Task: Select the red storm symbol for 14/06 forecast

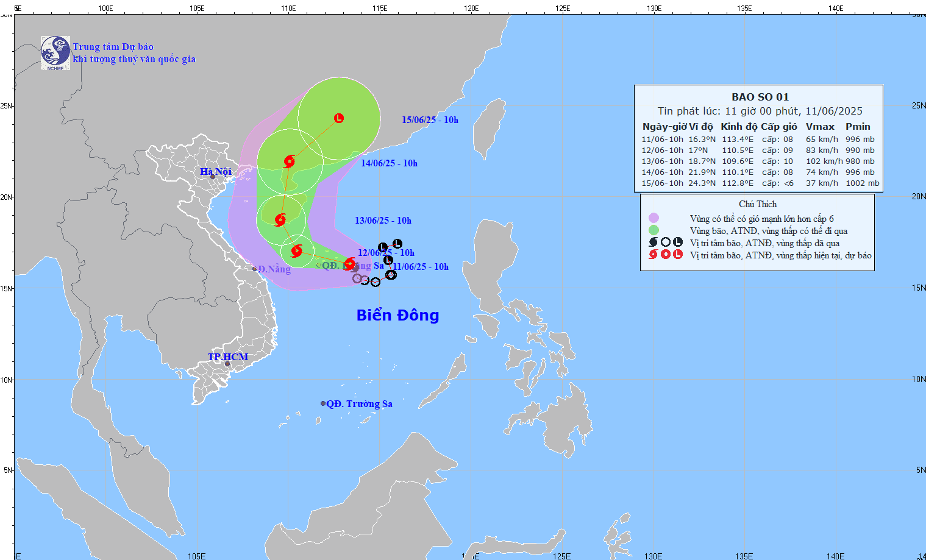Action: 290,161
